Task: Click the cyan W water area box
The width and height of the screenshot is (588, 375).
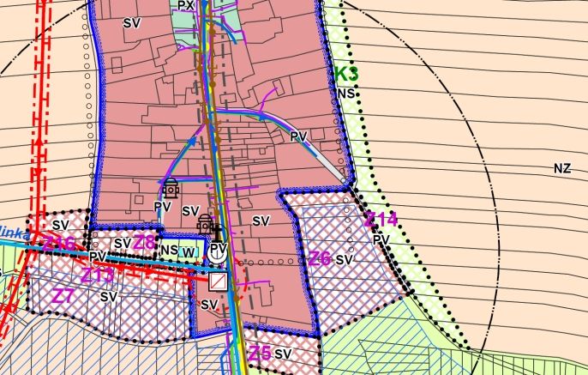Action: pyautogui.click(x=189, y=252)
